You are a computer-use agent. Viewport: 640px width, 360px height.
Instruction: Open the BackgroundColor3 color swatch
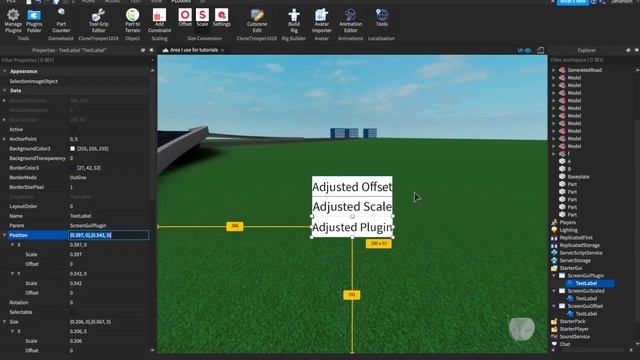coord(72,149)
